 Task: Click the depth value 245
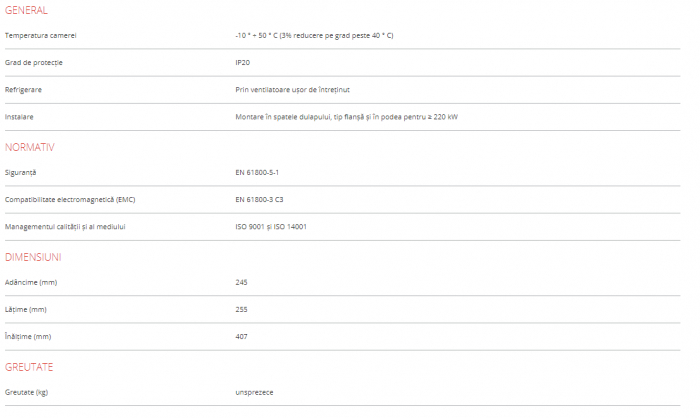[x=241, y=282]
